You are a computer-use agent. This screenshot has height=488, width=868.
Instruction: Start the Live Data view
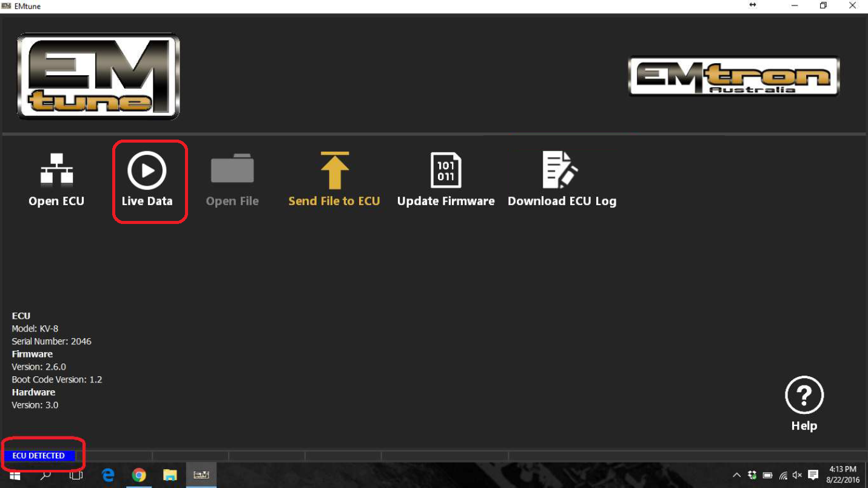coord(147,179)
